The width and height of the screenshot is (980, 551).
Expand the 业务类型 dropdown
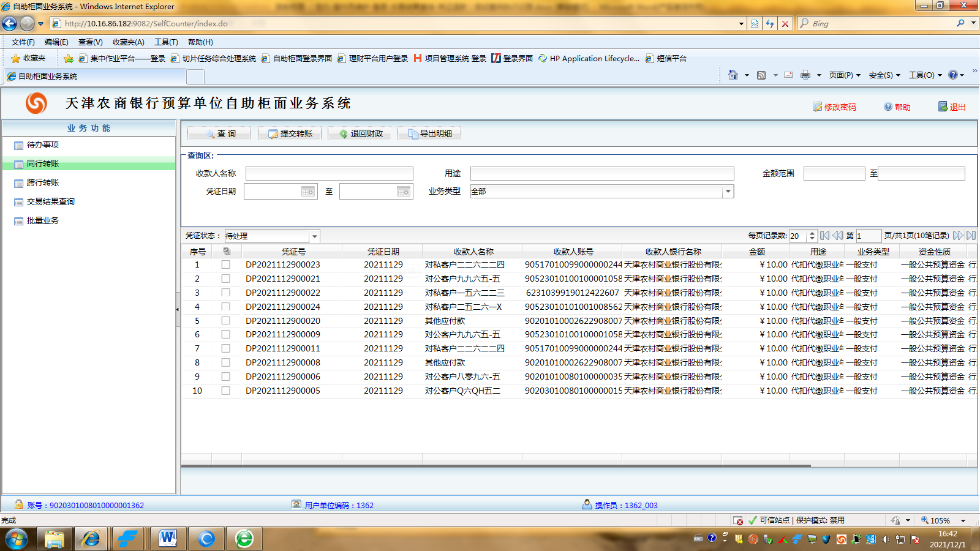point(728,192)
